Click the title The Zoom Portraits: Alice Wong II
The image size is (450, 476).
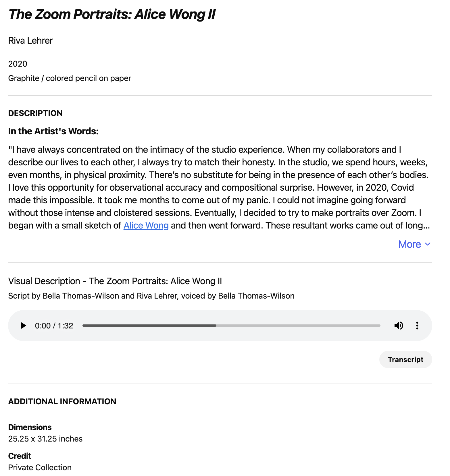[112, 14]
